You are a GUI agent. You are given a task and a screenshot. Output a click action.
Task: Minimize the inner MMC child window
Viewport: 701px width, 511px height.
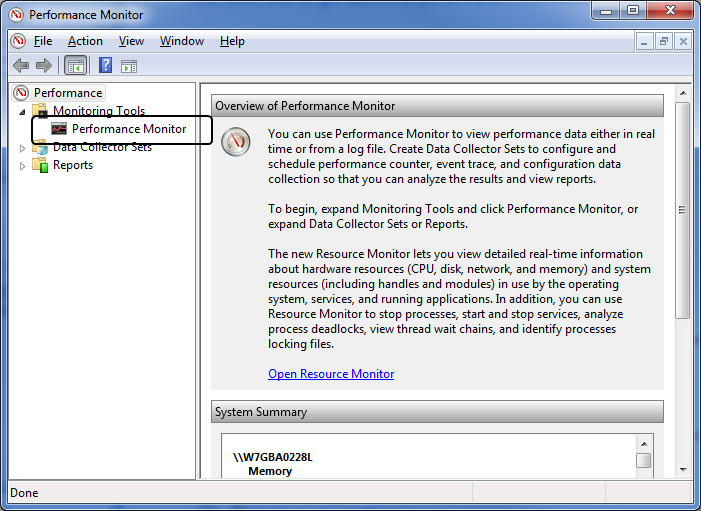644,42
